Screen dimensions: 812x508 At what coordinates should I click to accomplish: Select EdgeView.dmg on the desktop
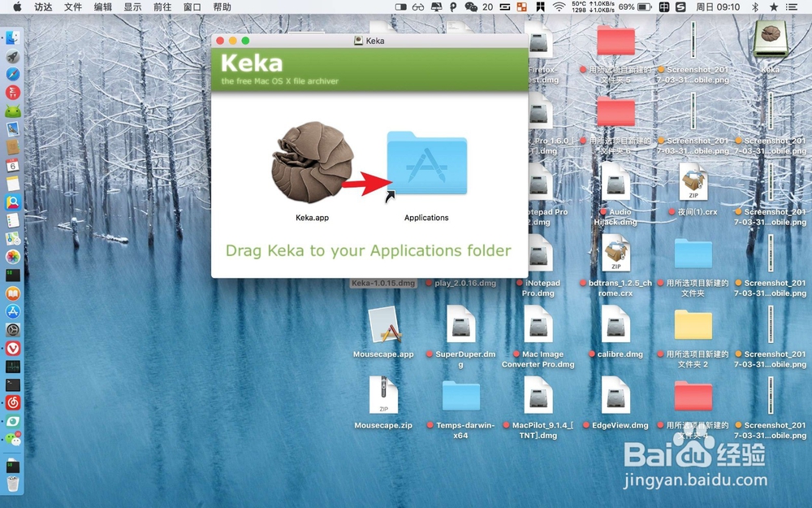(615, 395)
